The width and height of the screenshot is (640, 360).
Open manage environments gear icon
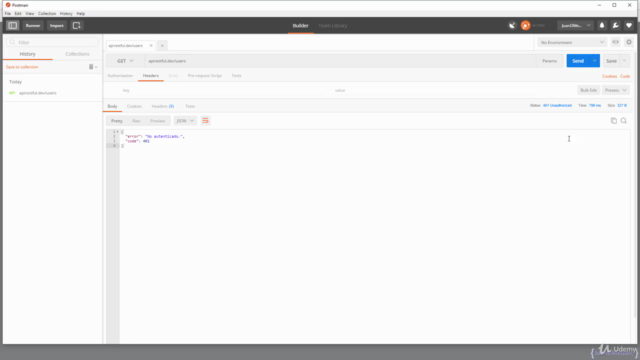point(629,42)
